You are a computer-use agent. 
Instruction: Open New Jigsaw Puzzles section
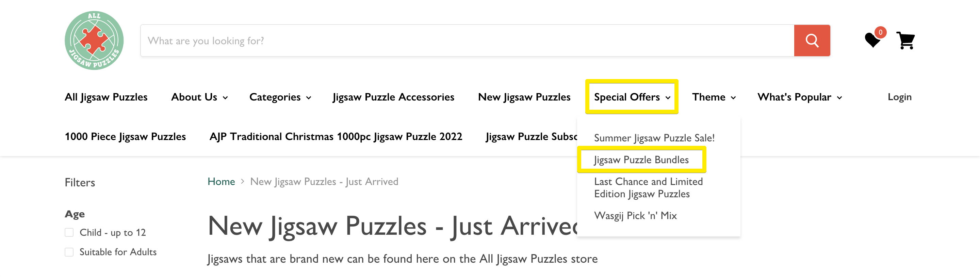pos(524,97)
